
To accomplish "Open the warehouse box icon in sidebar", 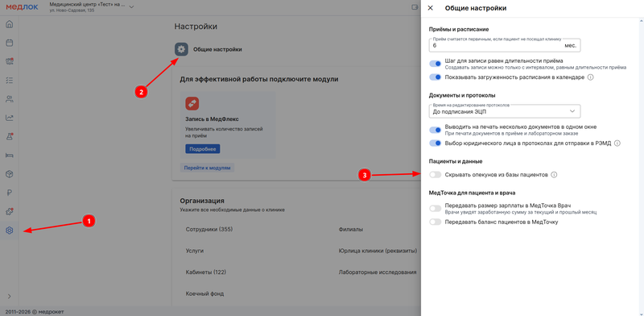I will pyautogui.click(x=9, y=174).
